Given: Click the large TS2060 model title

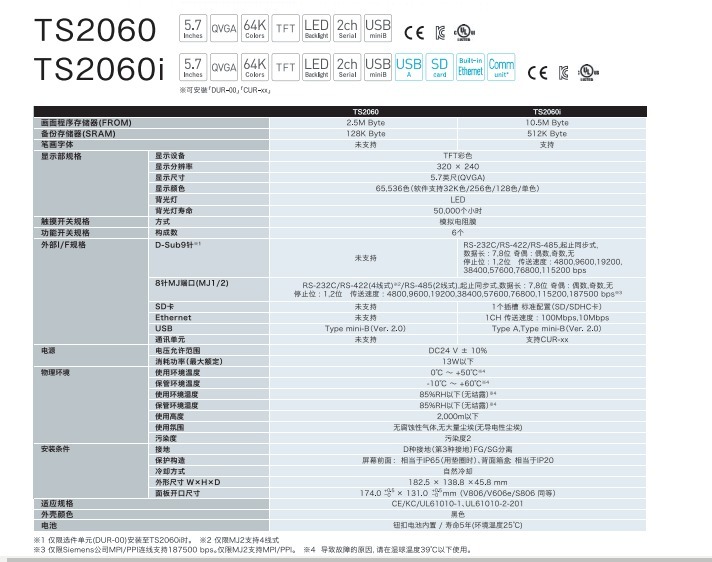Looking at the screenshot, I should point(95,30).
